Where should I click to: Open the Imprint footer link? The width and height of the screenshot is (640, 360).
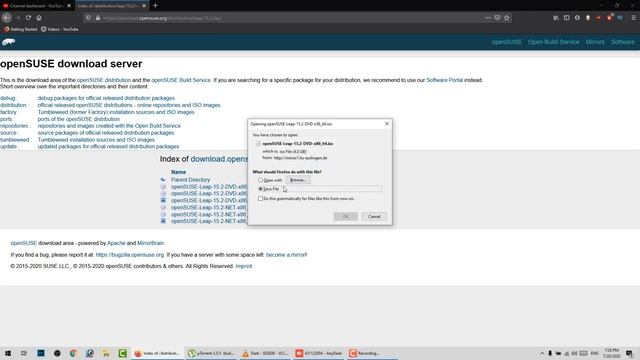coord(244,266)
